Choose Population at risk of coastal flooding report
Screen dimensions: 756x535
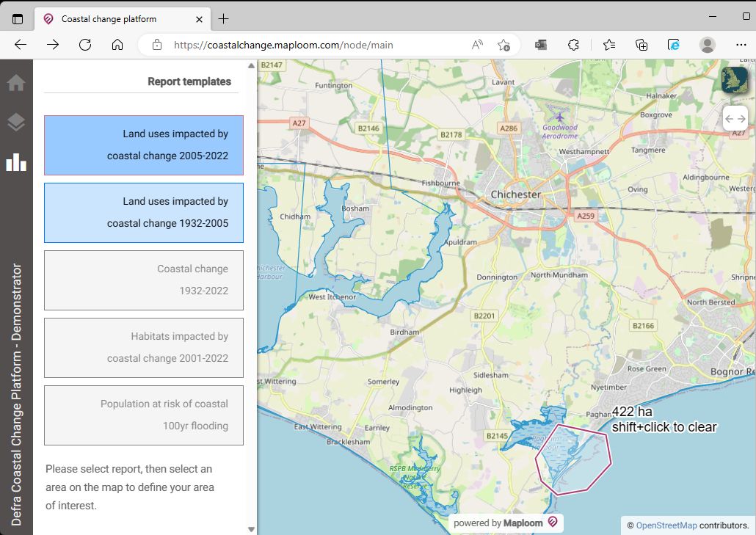[x=144, y=415]
